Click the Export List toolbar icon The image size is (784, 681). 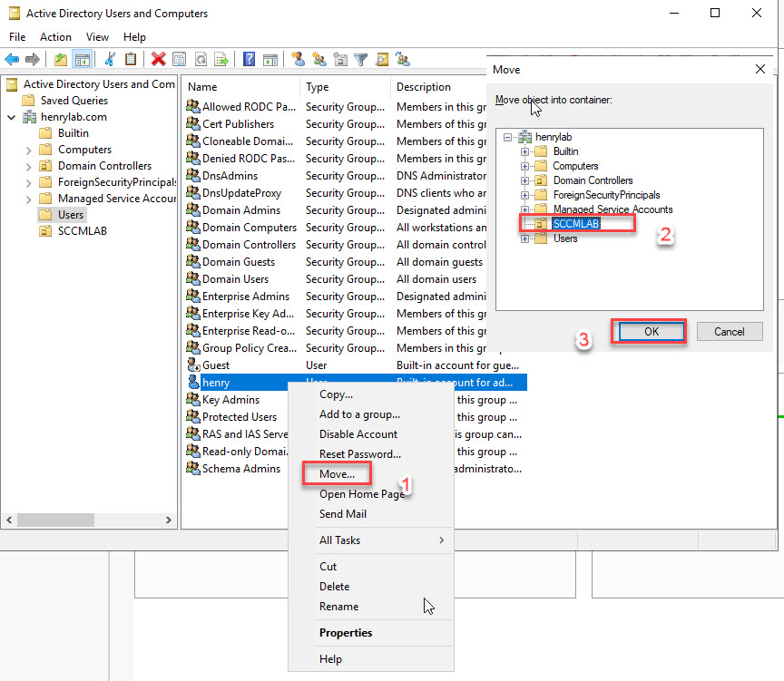click(x=220, y=60)
